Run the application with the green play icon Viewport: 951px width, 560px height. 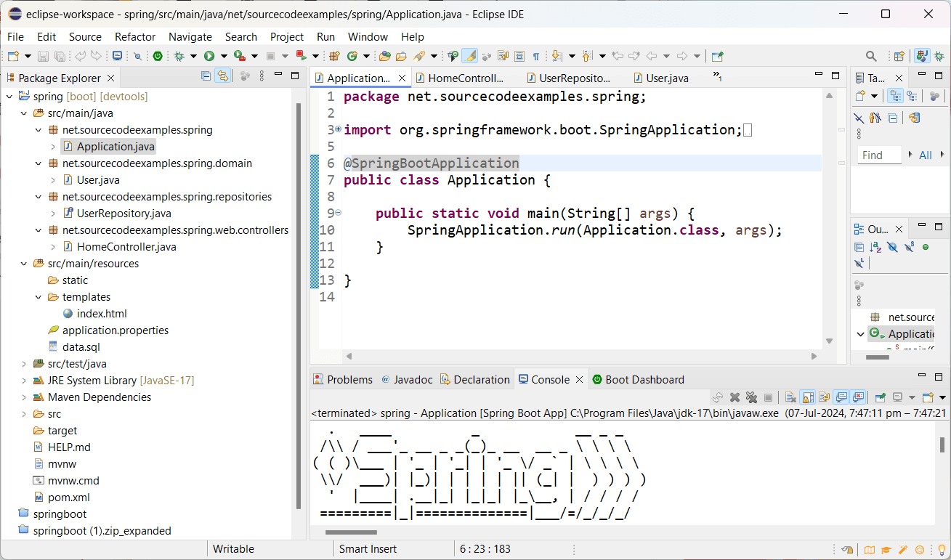pos(209,56)
